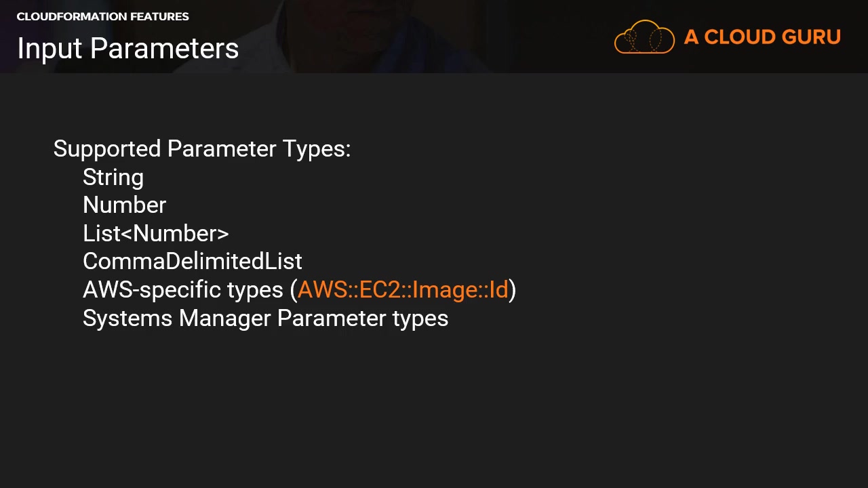Click the standalone Number list entry
This screenshot has width=868, height=488.
point(124,205)
